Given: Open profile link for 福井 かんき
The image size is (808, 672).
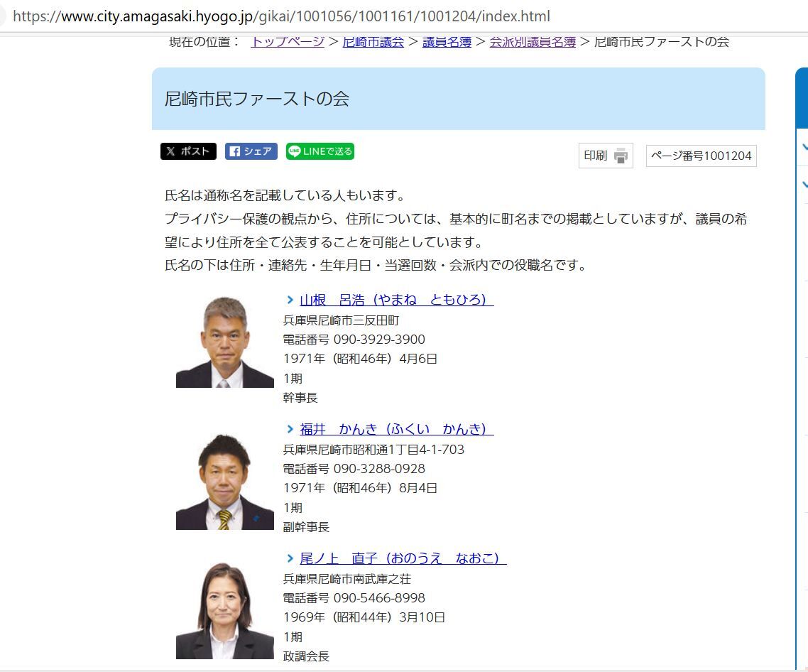Looking at the screenshot, I should [396, 429].
